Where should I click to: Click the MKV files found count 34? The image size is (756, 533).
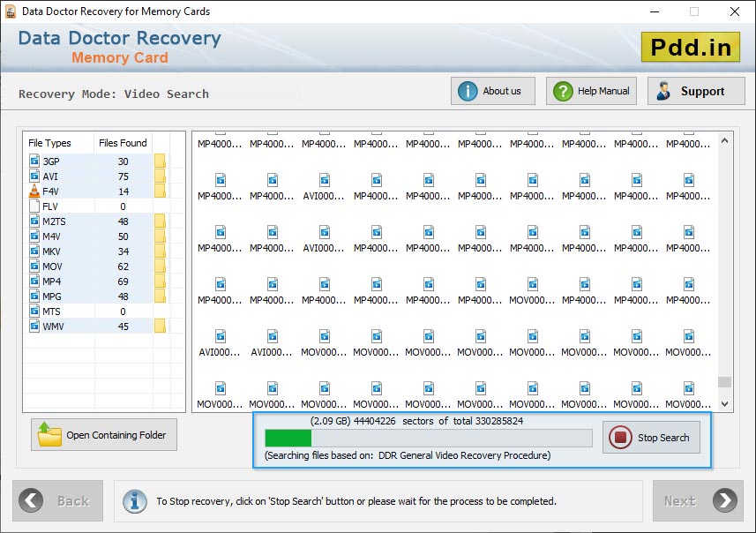click(124, 251)
